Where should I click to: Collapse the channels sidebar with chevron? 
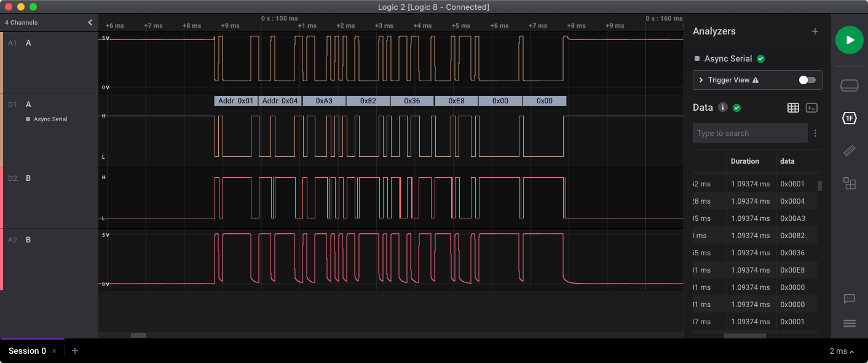90,22
